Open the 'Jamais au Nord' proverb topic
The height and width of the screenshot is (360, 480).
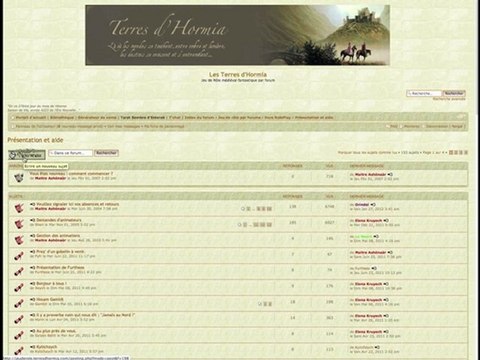(x=86, y=315)
